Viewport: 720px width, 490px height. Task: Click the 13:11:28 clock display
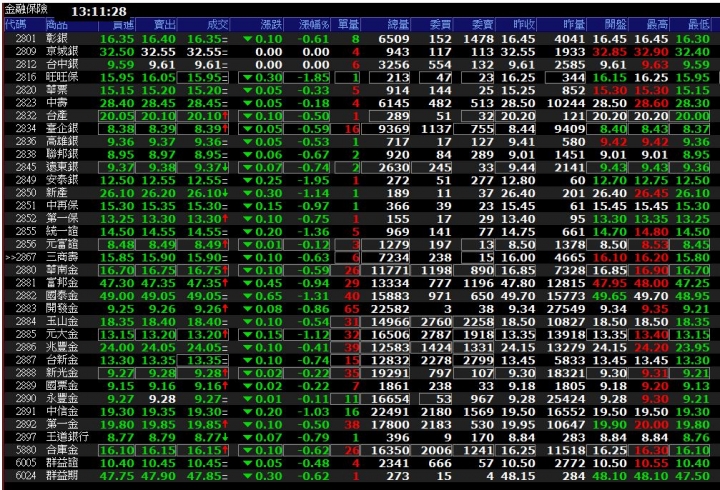(x=99, y=11)
